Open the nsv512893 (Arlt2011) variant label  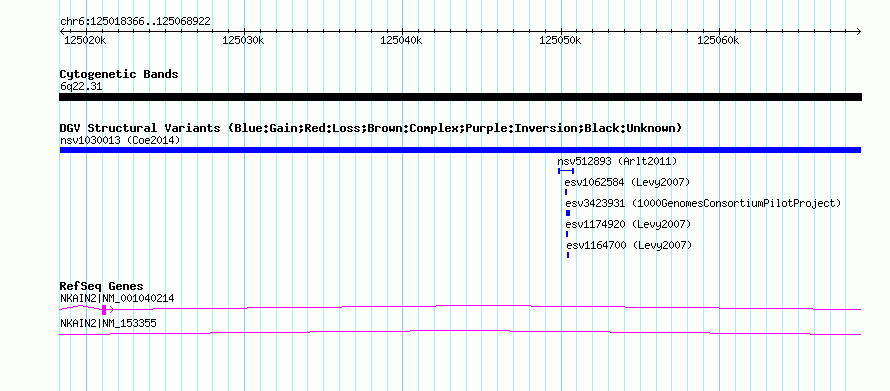tap(617, 161)
